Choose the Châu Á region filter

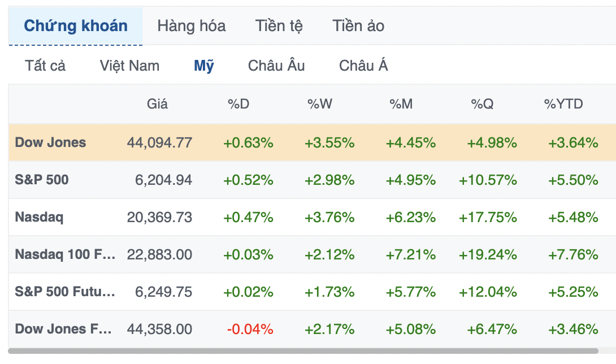tap(363, 66)
